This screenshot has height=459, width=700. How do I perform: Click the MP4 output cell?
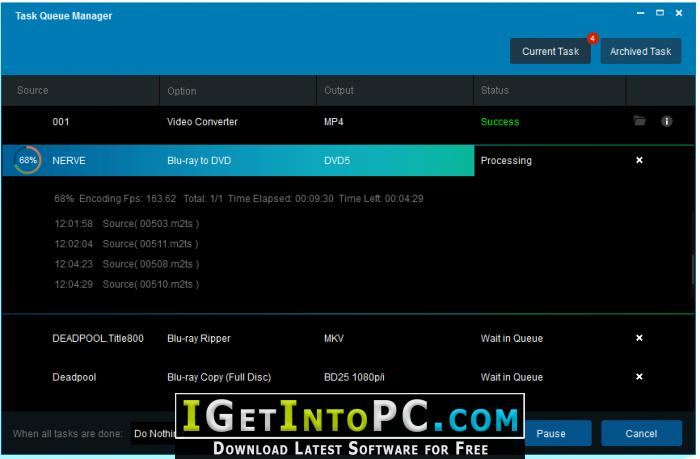pos(333,122)
